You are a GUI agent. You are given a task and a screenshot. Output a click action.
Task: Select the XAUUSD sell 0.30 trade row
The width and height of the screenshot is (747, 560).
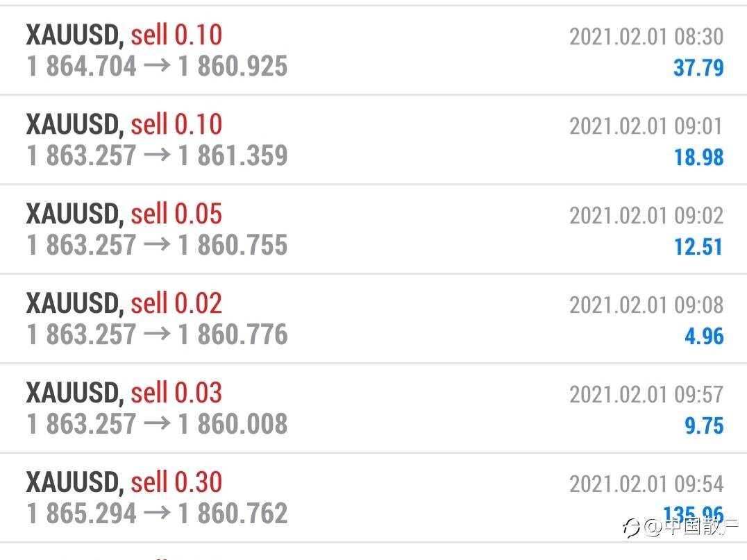373,498
